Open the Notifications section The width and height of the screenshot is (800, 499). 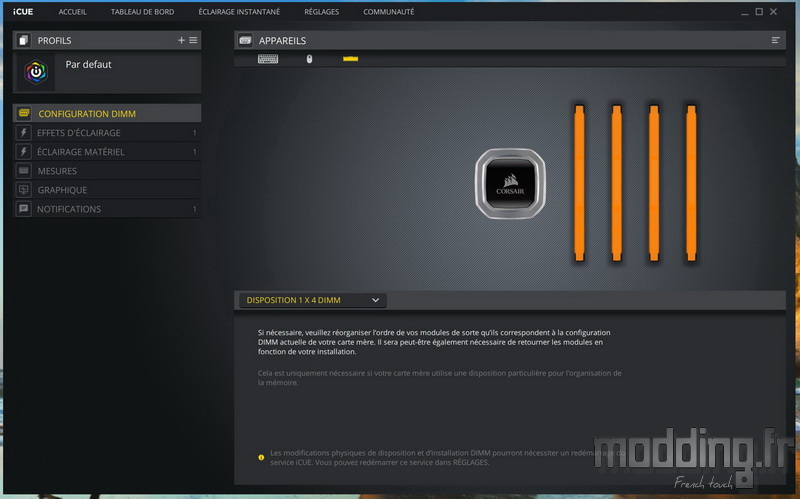click(107, 209)
